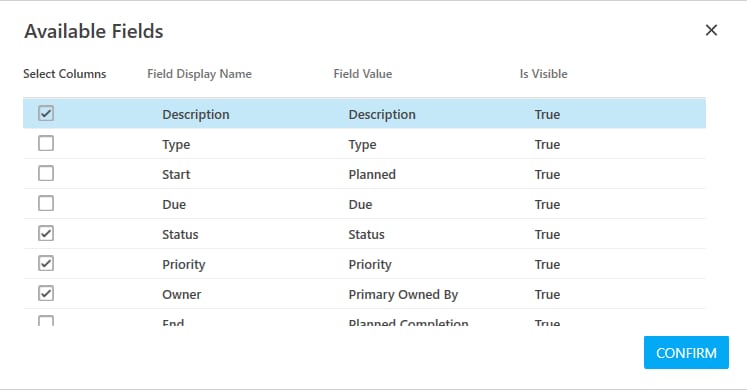
Task: Close the Available Fields dialog
Action: coord(711,30)
